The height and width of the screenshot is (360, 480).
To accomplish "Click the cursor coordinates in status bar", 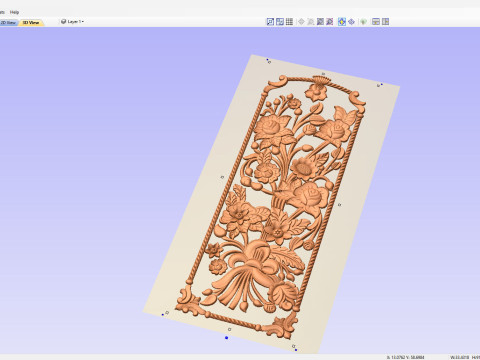I will pos(405,357).
